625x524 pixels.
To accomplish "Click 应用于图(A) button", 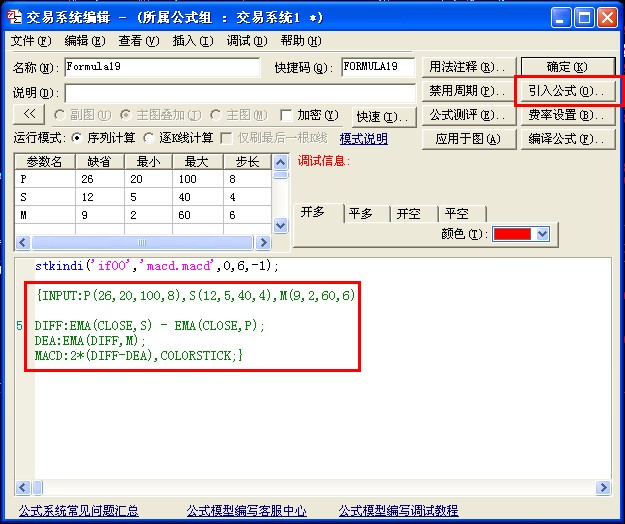I will coord(469,139).
